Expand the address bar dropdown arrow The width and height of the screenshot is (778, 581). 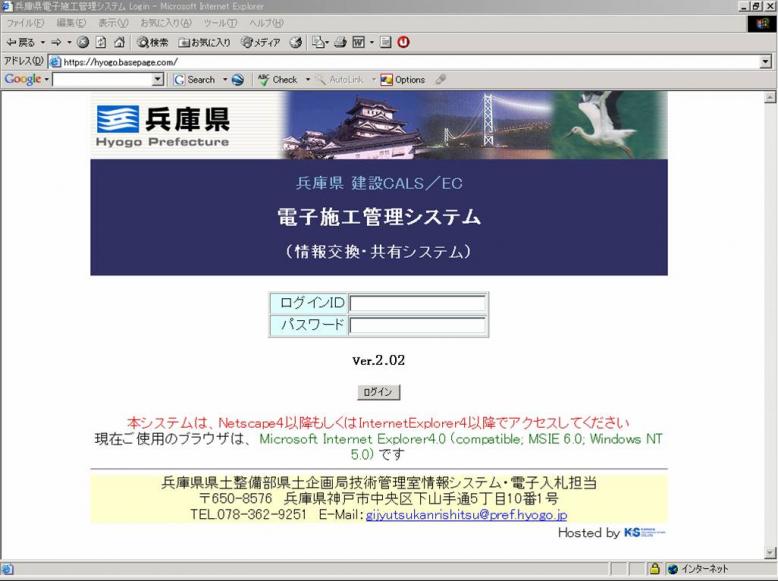[x=765, y=61]
